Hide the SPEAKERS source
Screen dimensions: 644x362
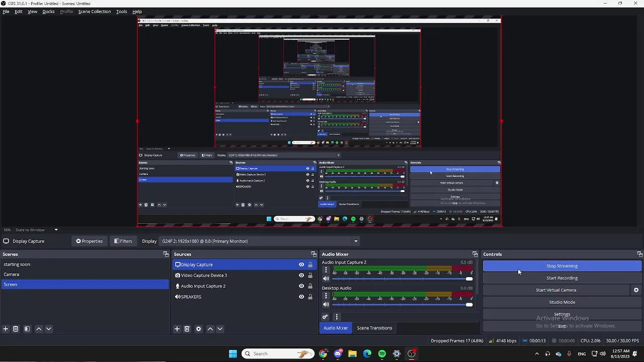[301, 297]
